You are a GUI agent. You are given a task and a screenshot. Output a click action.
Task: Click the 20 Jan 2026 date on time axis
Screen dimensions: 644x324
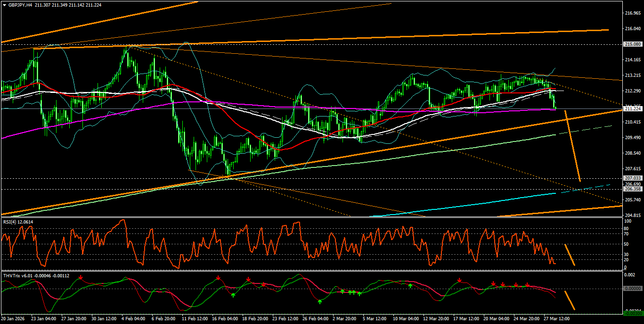point(14,319)
